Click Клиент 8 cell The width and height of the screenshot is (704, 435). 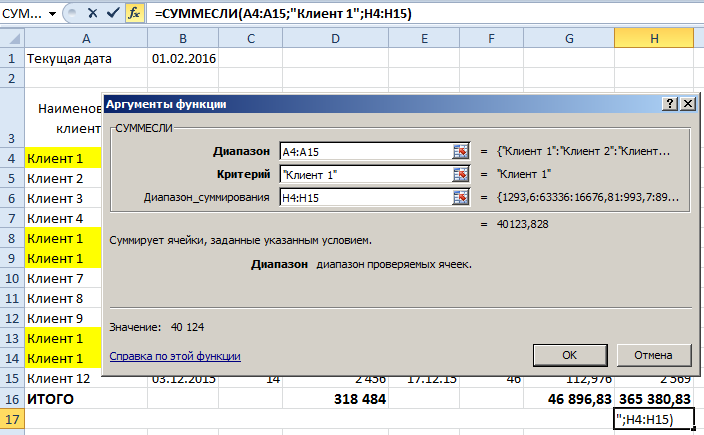(63, 298)
